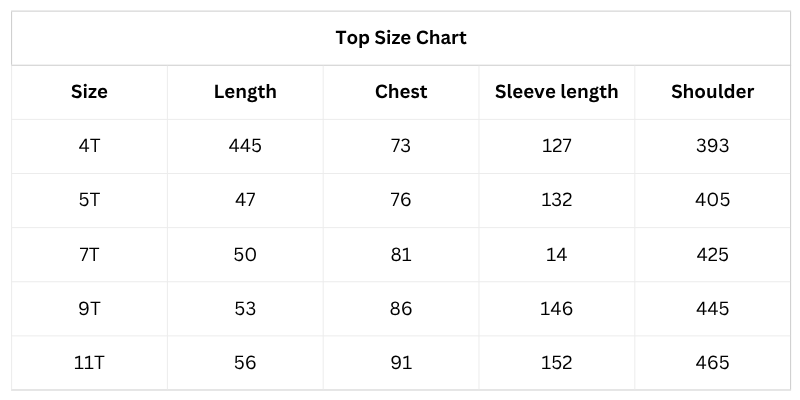The height and width of the screenshot is (400, 800).
Task: Select the 11T size row label
Action: (x=89, y=362)
